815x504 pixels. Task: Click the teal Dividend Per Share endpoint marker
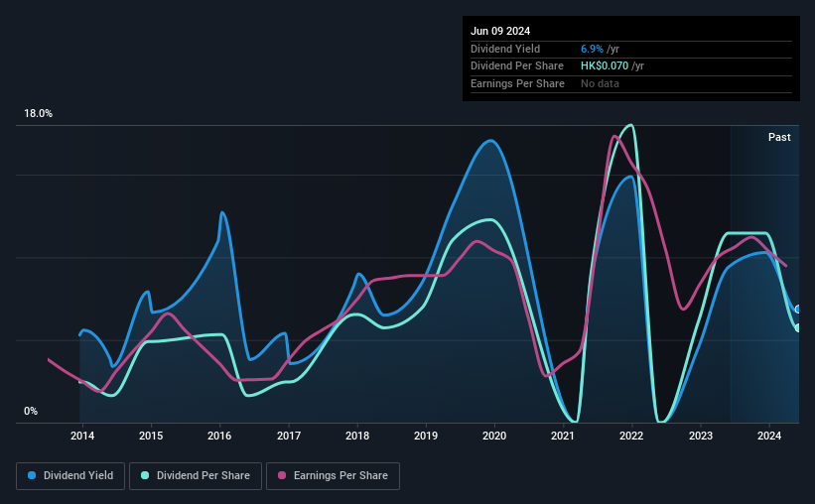click(x=797, y=327)
